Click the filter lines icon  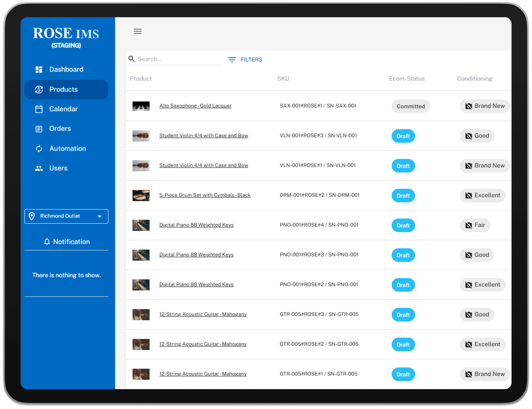[x=232, y=60]
